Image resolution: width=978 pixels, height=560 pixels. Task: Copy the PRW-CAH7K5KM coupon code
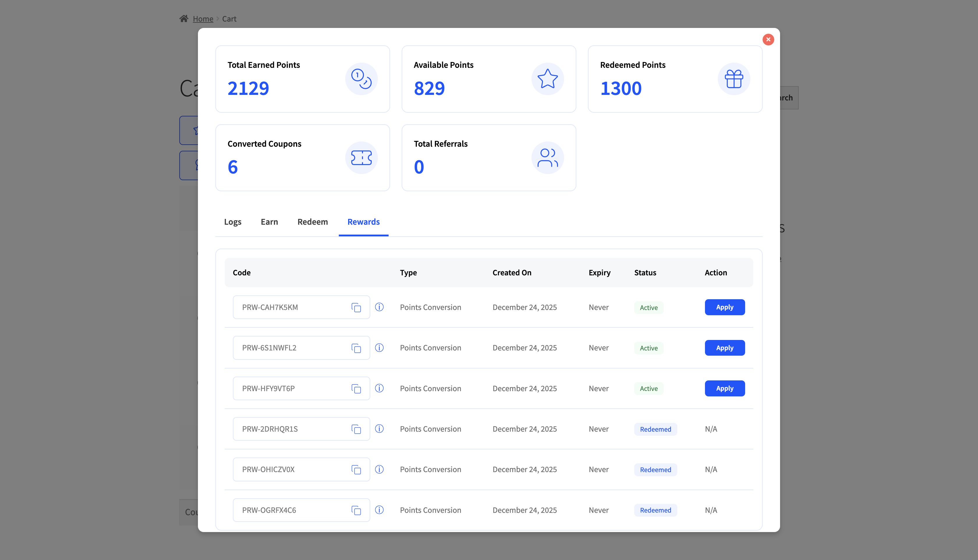click(356, 307)
